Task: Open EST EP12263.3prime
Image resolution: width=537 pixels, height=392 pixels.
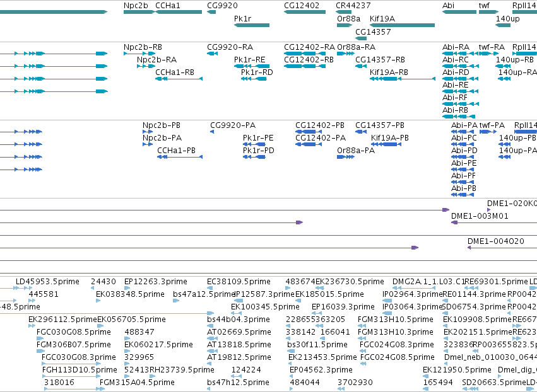Action: (x=156, y=282)
